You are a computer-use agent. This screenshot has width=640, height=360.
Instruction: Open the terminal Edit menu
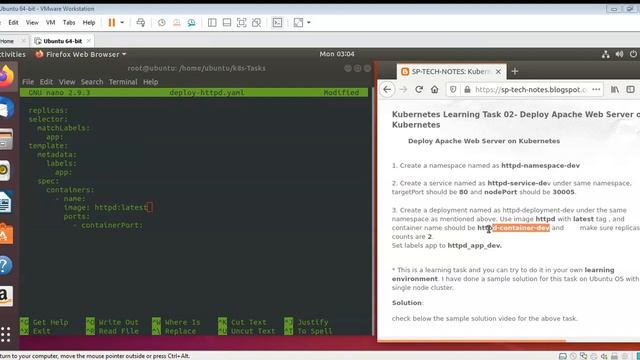tap(46, 82)
